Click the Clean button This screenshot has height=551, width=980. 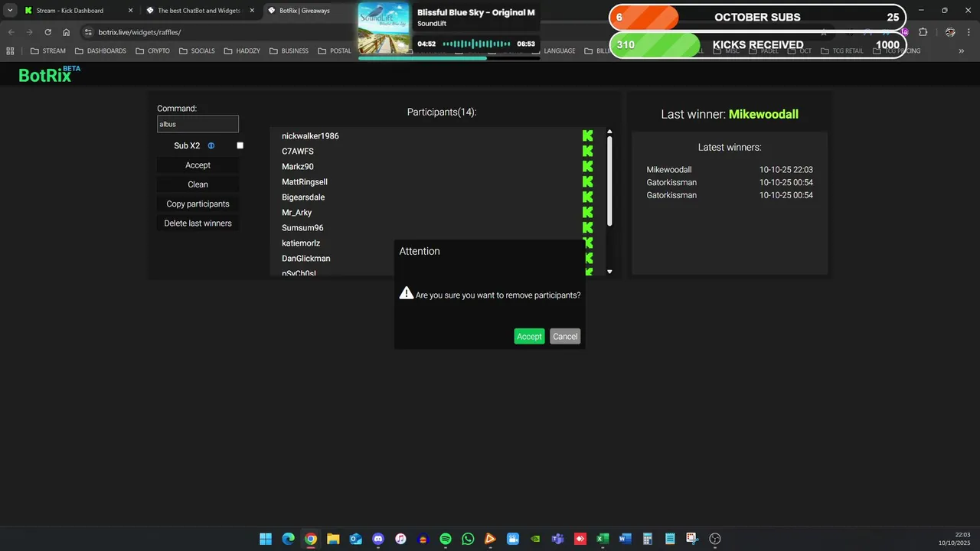pos(198,184)
